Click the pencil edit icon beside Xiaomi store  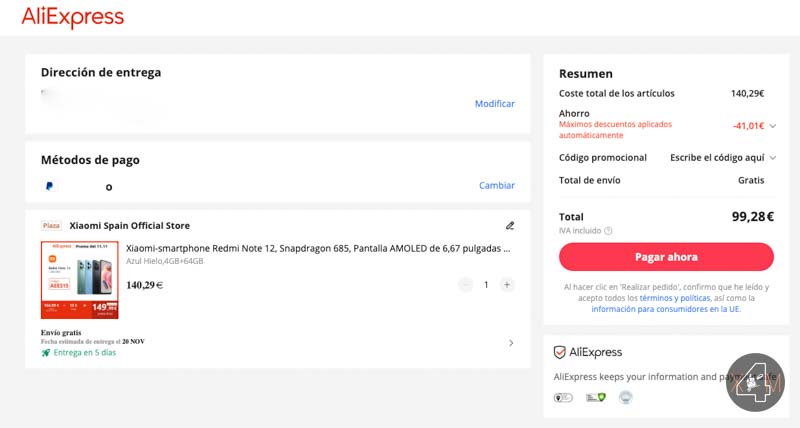pos(510,225)
